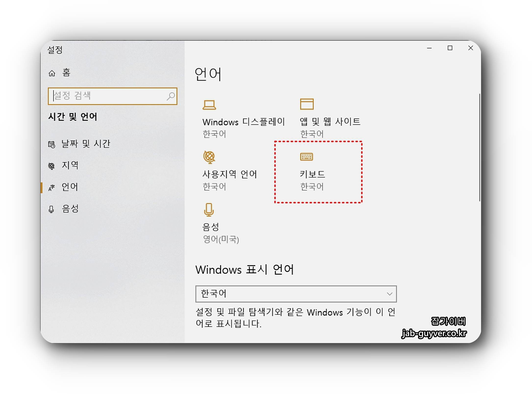532x394 pixels.
Task: Click the calendar icon beside 날짜 및 시간
Action: tap(51, 144)
